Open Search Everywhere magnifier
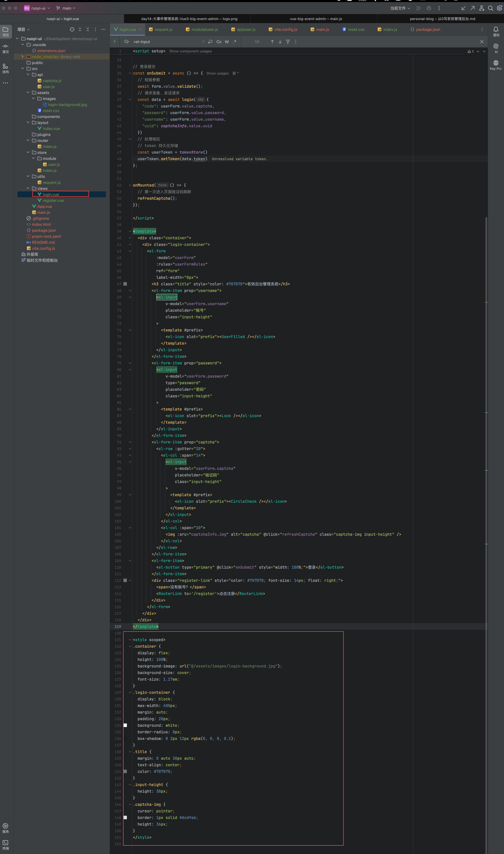The height and width of the screenshot is (854, 504). point(490,8)
